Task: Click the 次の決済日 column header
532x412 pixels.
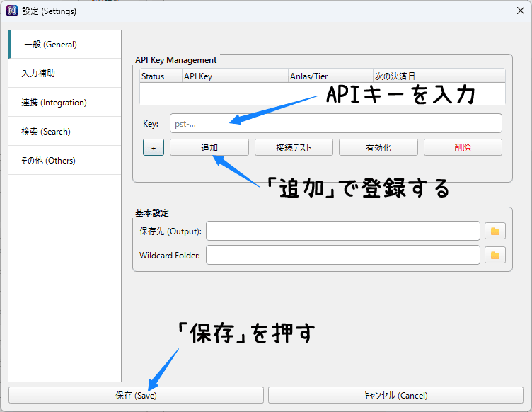Action: tap(439, 76)
